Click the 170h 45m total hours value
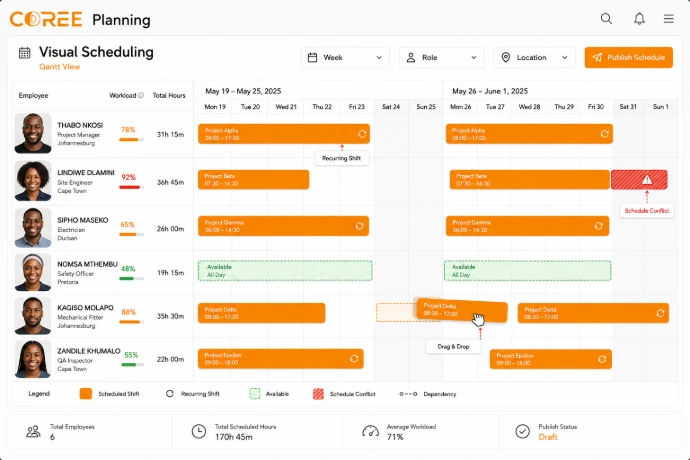 [234, 437]
